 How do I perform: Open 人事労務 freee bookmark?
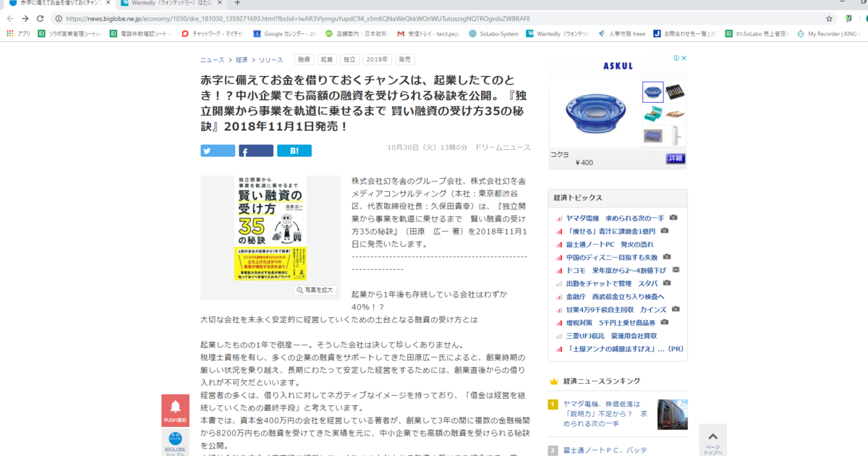(621, 33)
